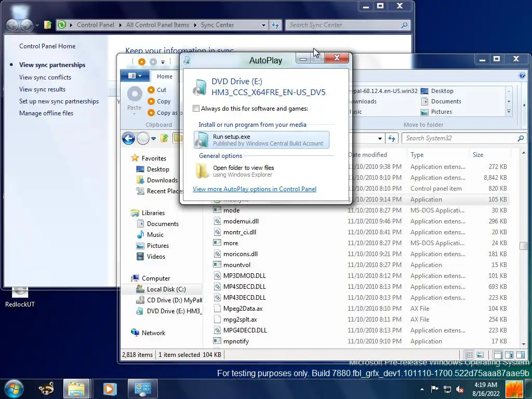Refresh Sync Center address bar
532x399 pixels.
point(275,25)
